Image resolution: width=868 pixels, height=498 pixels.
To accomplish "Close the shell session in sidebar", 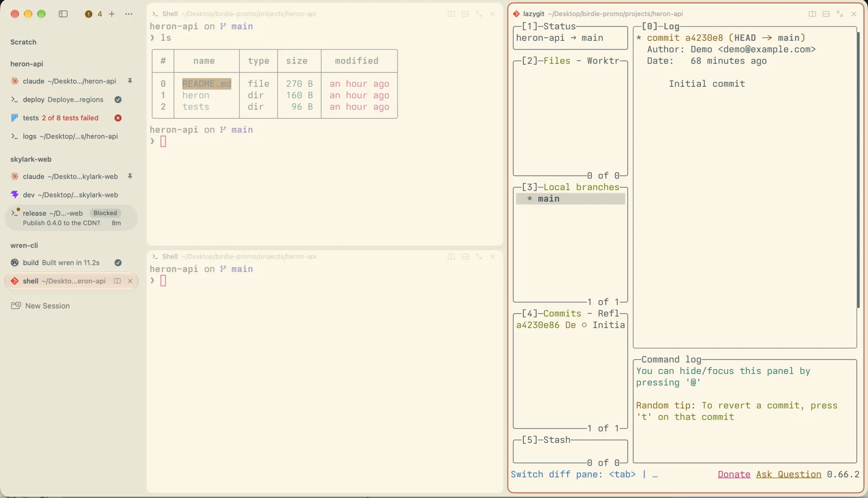I will click(130, 281).
